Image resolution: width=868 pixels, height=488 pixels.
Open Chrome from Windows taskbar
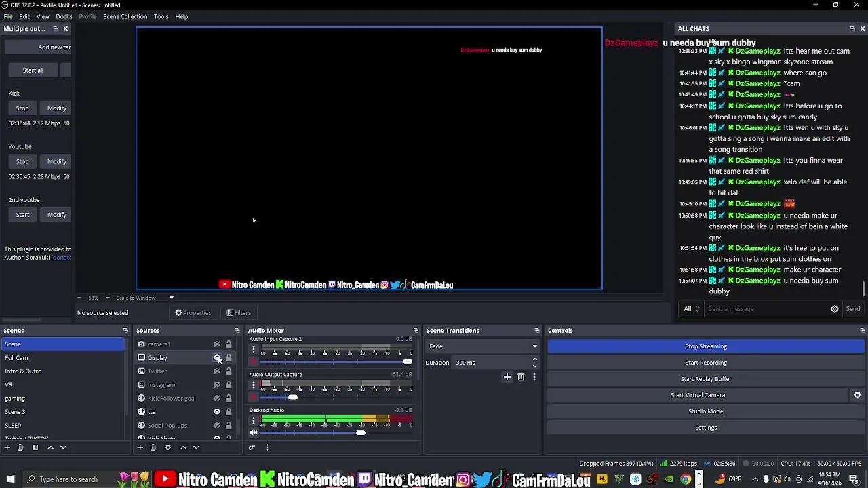point(686,479)
